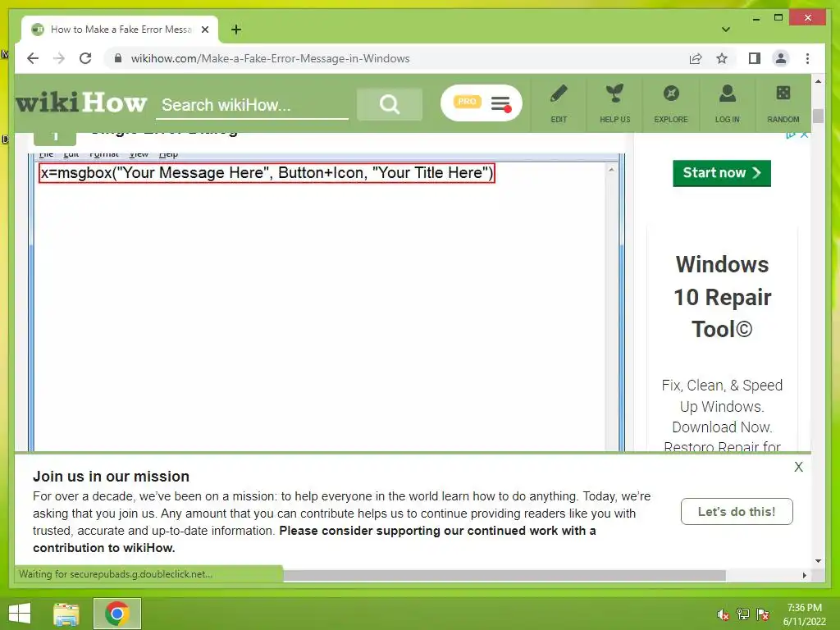Click the Start now ad button

[722, 173]
